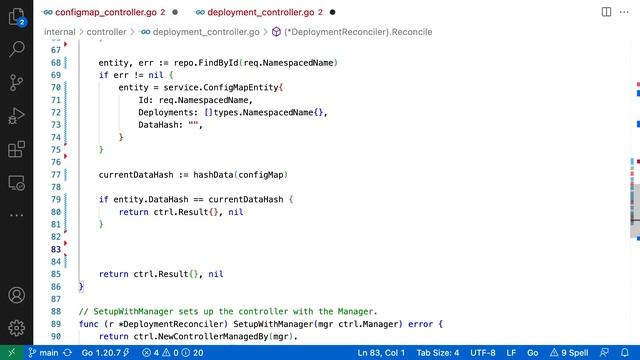
Task: Open the Source Control view
Action: click(16, 82)
